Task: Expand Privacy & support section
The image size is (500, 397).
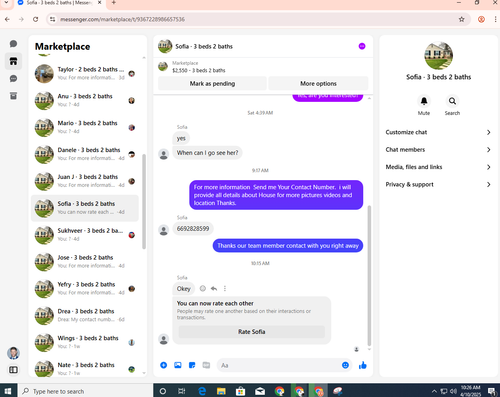Action: (438, 184)
